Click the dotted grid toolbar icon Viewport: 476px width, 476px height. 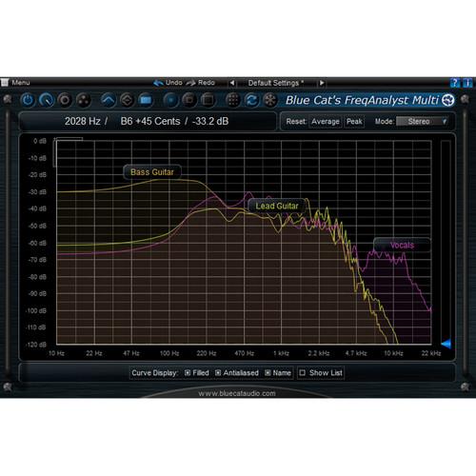[x=233, y=100]
